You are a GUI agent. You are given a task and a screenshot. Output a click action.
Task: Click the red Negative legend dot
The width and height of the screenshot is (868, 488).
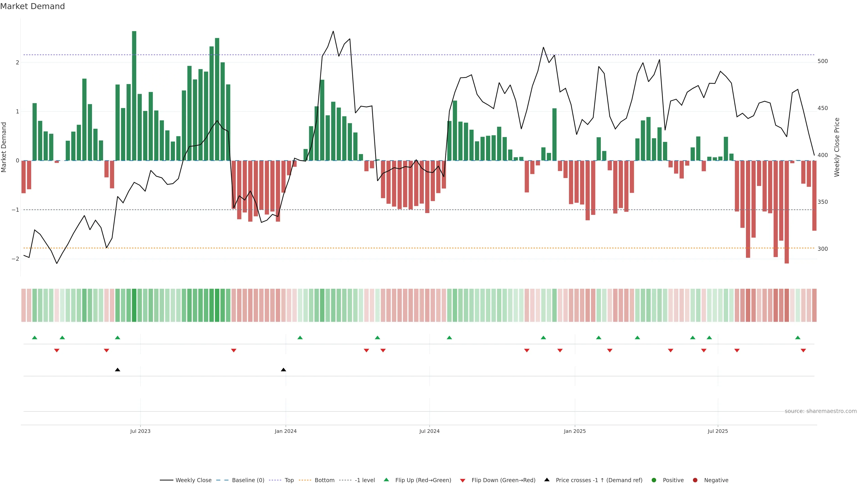(695, 480)
